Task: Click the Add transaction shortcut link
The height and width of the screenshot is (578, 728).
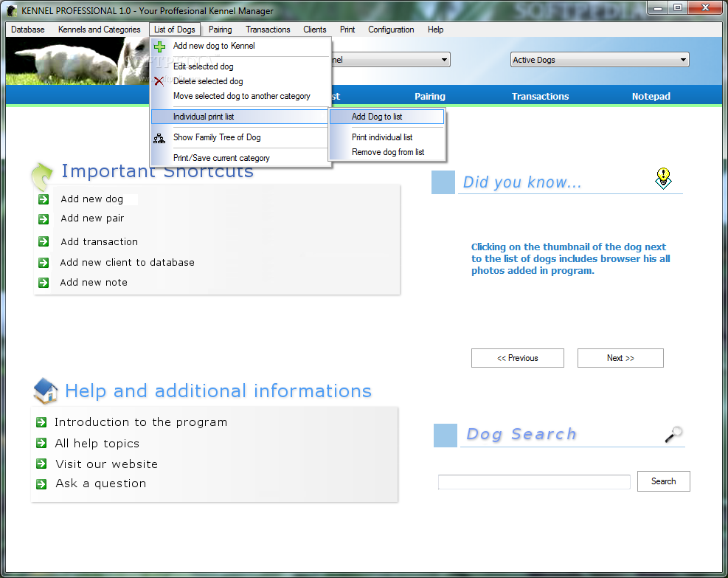Action: coord(100,241)
